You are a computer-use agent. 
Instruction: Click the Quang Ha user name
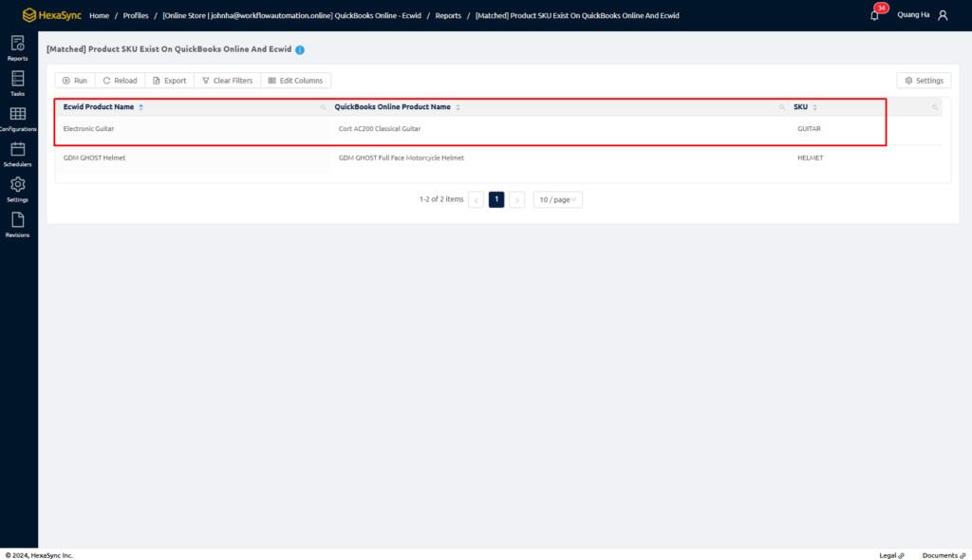tap(913, 15)
